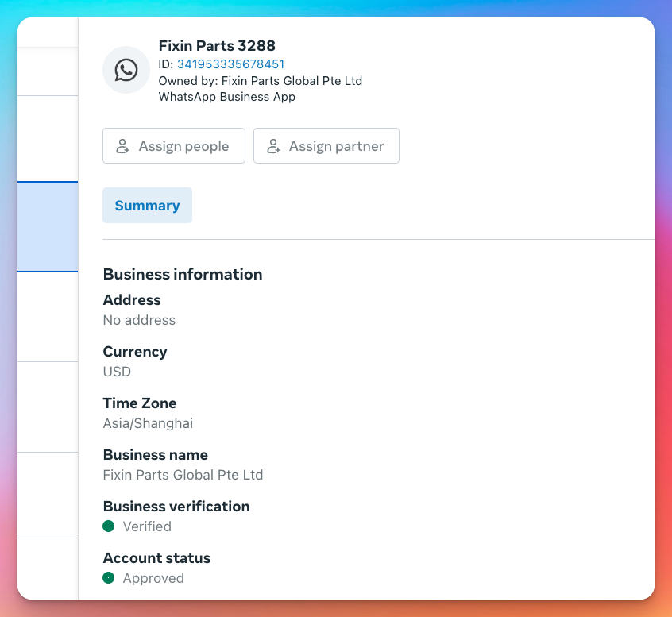
Task: Click the Fixin Parts 3288 account title
Action: point(217,46)
